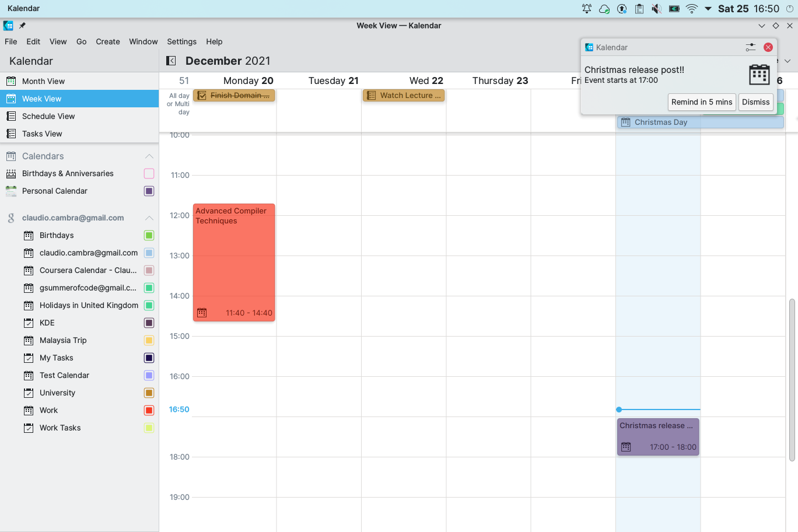Toggle the KDE task calendar checkbox
Viewport: 798px width, 532px height.
click(149, 323)
